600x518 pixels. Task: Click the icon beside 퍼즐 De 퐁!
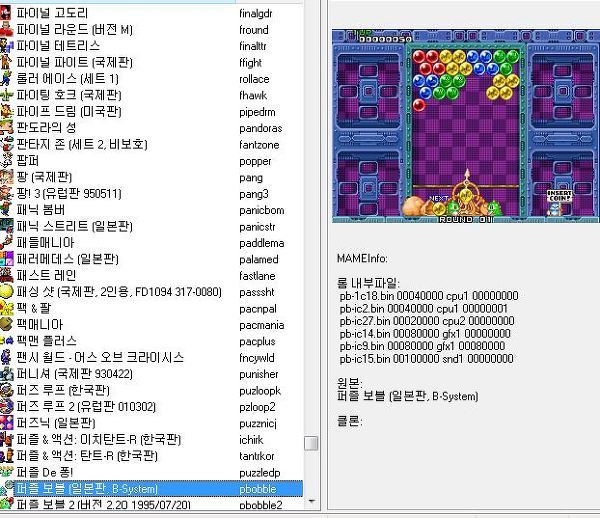pyautogui.click(x=6, y=472)
